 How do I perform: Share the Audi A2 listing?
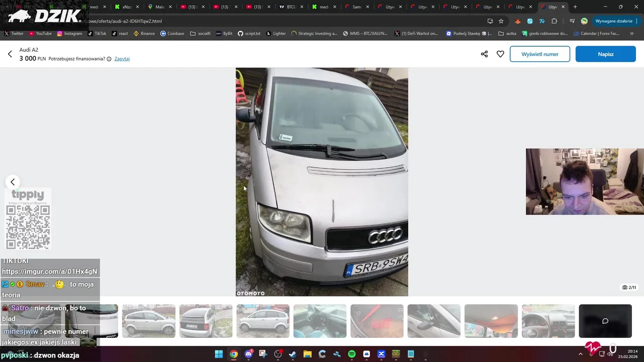484,54
